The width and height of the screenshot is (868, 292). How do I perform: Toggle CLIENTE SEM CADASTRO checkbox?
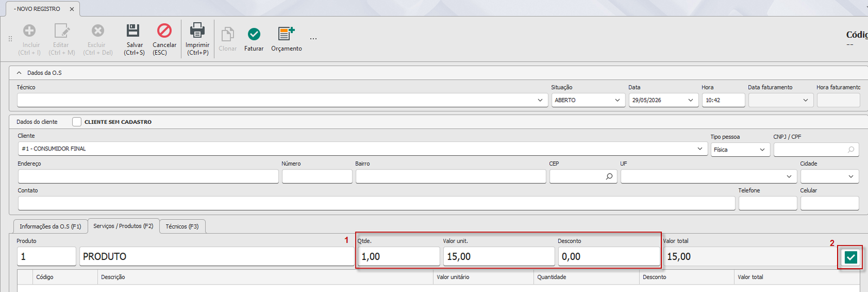[x=77, y=122]
